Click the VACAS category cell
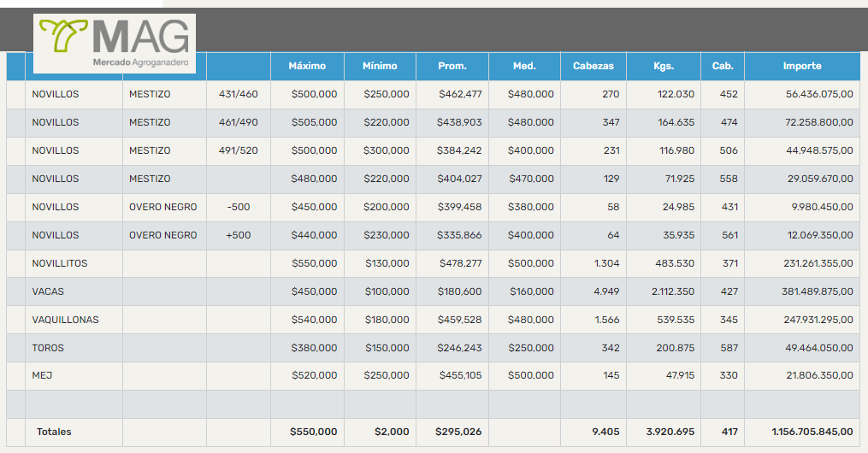The width and height of the screenshot is (868, 453). (x=49, y=291)
